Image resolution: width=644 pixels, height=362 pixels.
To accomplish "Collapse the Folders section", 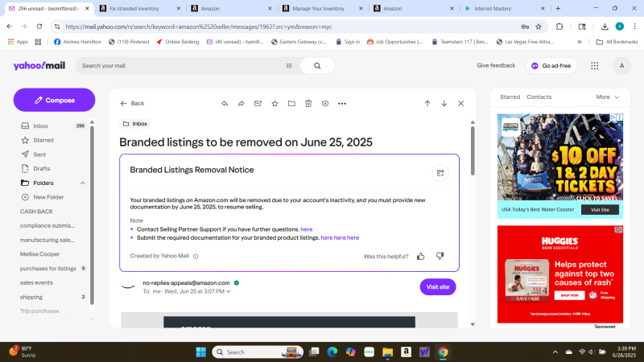I will 82,183.
